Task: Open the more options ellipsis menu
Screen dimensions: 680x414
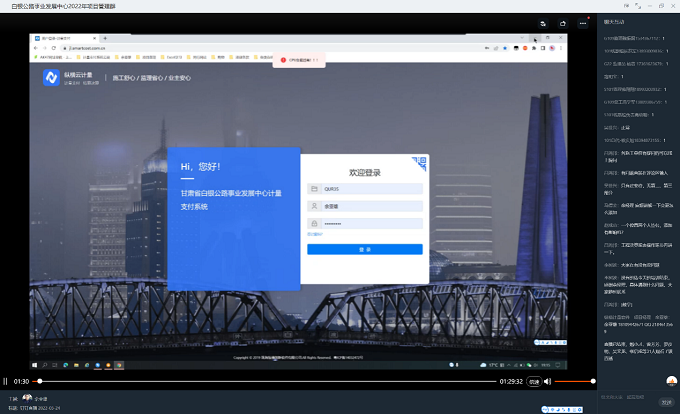Action: click(x=583, y=23)
